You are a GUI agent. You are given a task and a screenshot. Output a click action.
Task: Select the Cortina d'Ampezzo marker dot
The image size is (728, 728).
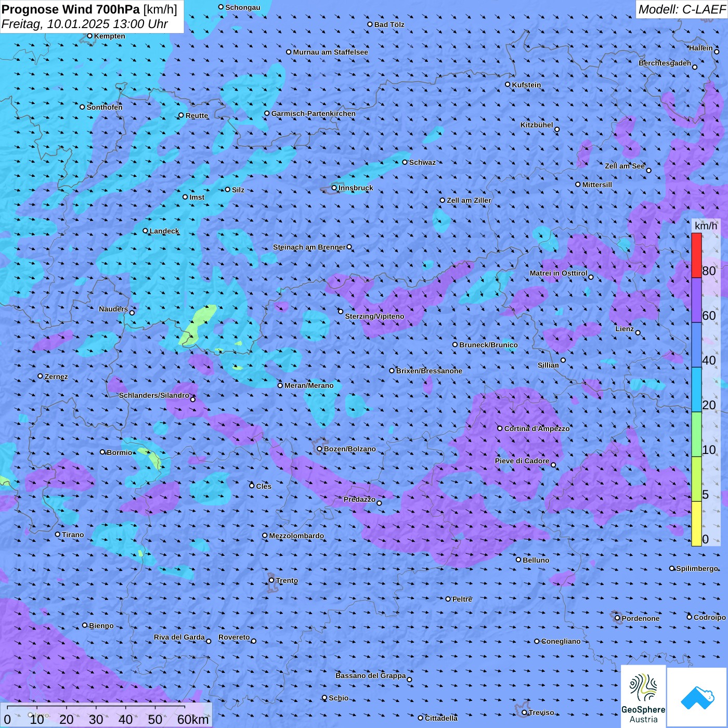(500, 428)
